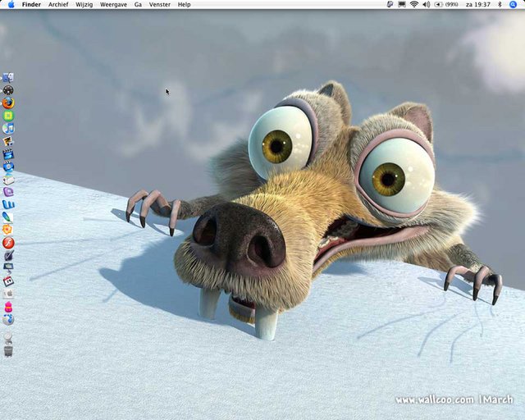Image resolution: width=525 pixels, height=420 pixels.
Task: Open the Finder menu
Action: pos(31,4)
